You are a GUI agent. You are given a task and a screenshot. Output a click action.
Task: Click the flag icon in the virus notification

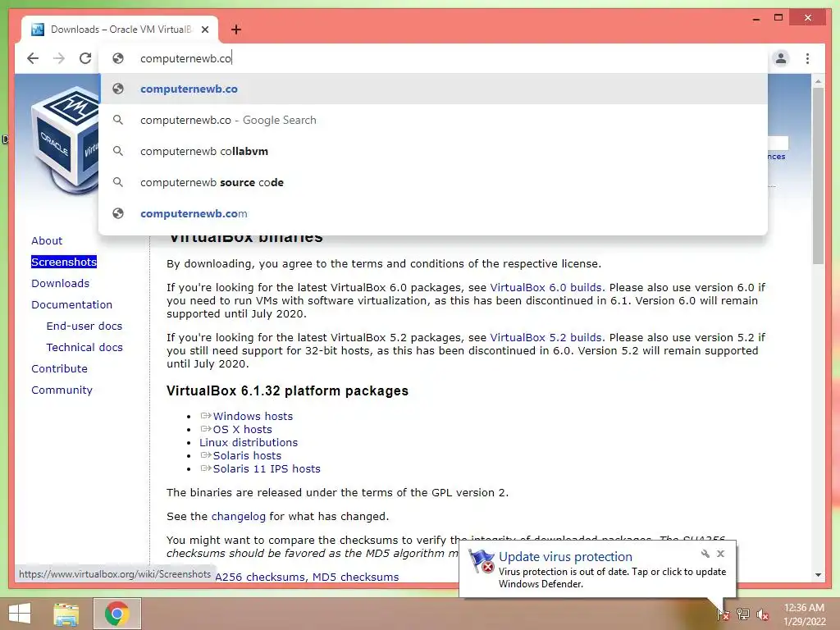point(481,561)
